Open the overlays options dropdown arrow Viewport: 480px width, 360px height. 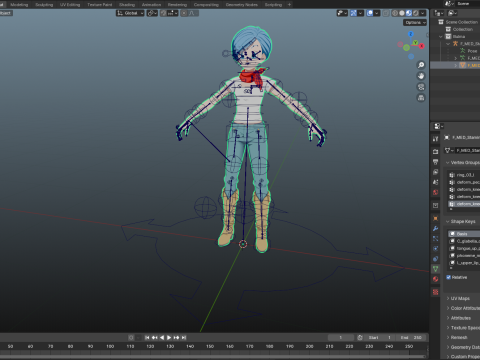(377, 13)
